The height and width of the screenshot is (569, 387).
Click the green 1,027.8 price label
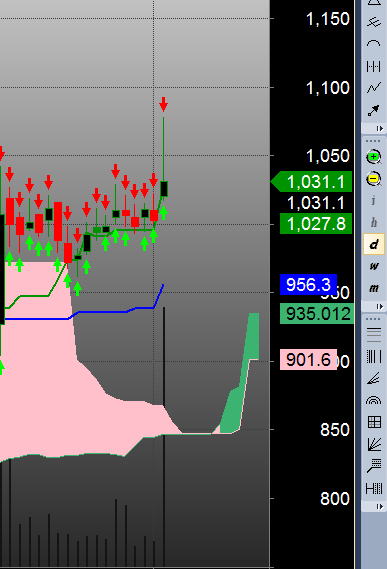[316, 224]
